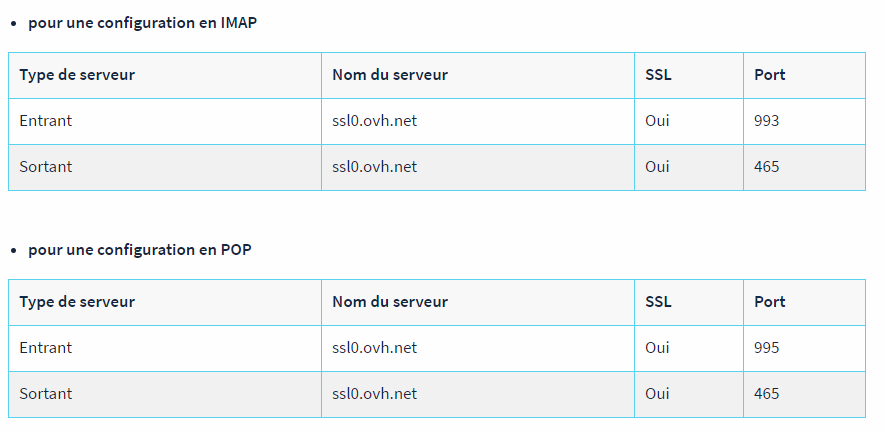Click "Type de serveur" header in IMAP table
Image resolution: width=885 pixels, height=432 pixels.
click(x=77, y=75)
